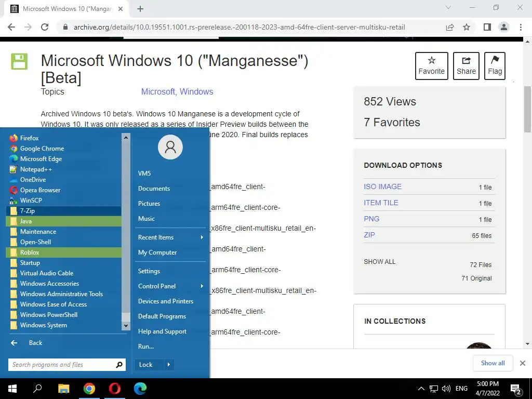Download the ISO IMAGE option
The image size is (532, 399).
click(383, 187)
